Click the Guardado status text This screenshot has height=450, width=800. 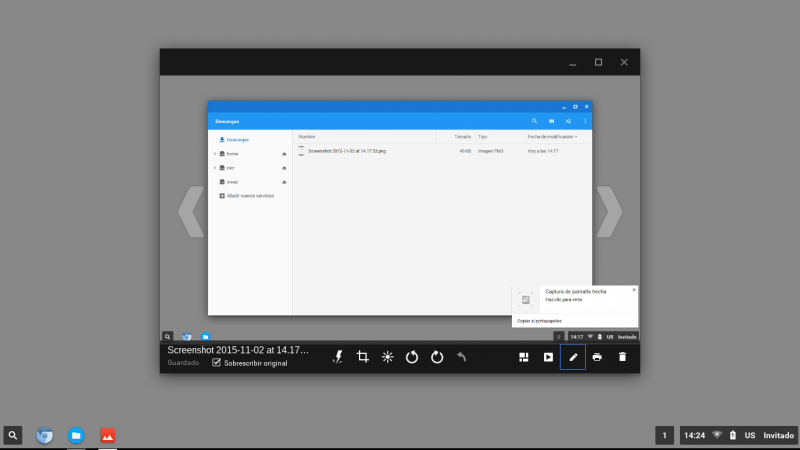183,363
